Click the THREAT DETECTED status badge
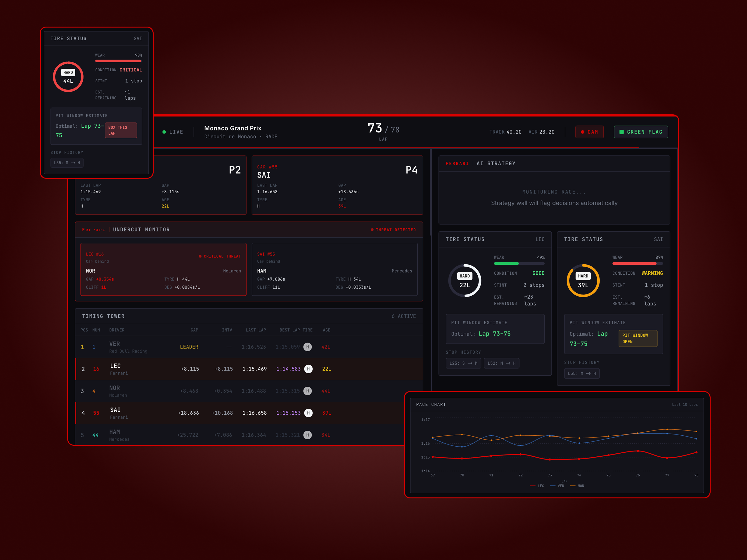Image resolution: width=747 pixels, height=560 pixels. 393,230
